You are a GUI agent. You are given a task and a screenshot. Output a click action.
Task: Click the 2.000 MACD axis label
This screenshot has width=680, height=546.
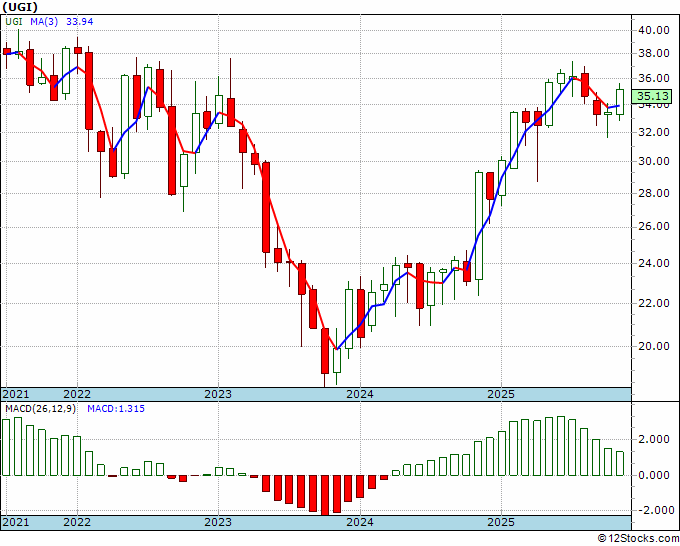(654, 439)
